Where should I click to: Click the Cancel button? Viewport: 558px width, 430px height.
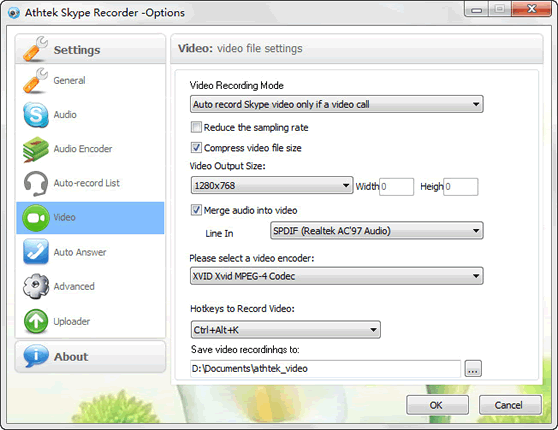point(510,405)
